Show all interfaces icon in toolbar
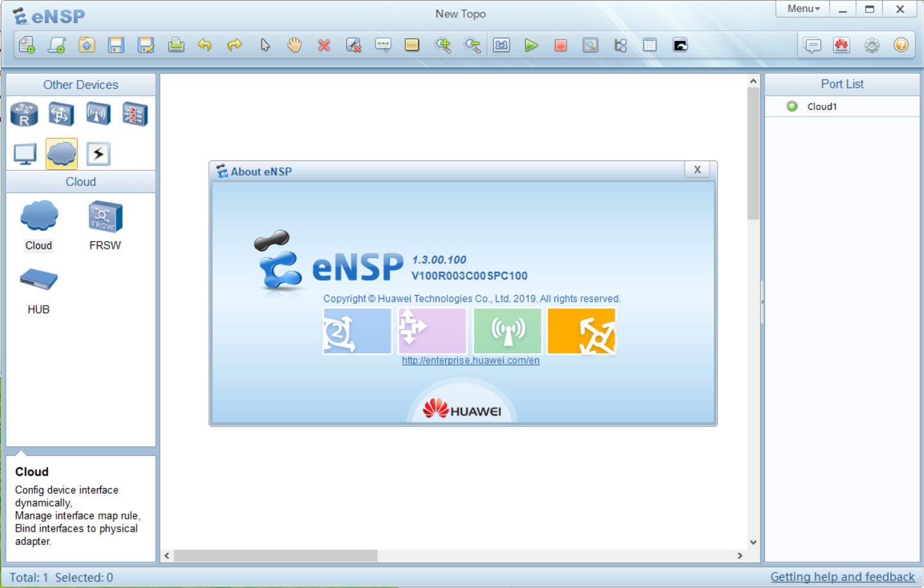924x588 pixels. point(620,45)
